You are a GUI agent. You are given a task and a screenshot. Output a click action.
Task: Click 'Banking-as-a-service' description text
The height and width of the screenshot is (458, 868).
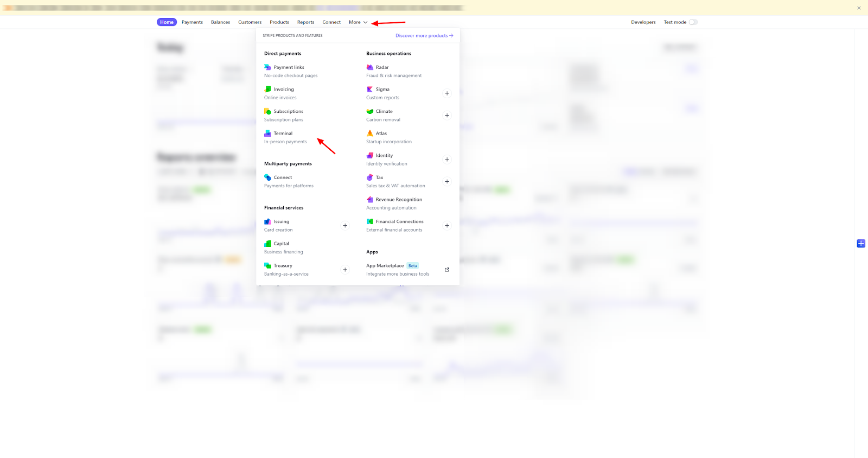pos(286,274)
